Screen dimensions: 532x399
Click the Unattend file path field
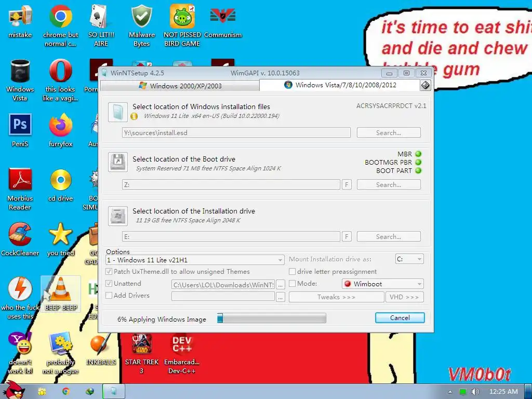223,285
